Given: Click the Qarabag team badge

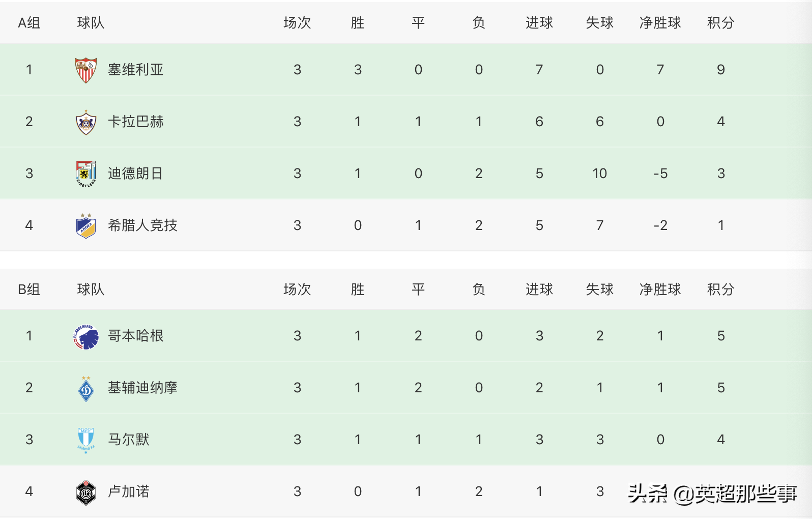Looking at the screenshot, I should (86, 122).
